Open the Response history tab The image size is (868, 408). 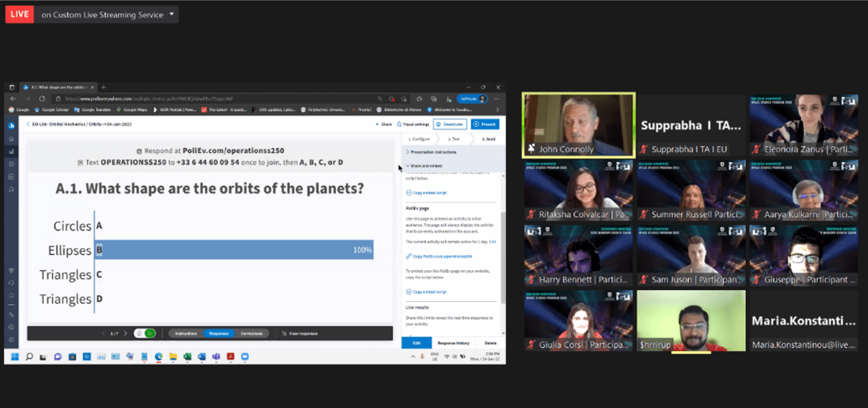pyautogui.click(x=454, y=343)
